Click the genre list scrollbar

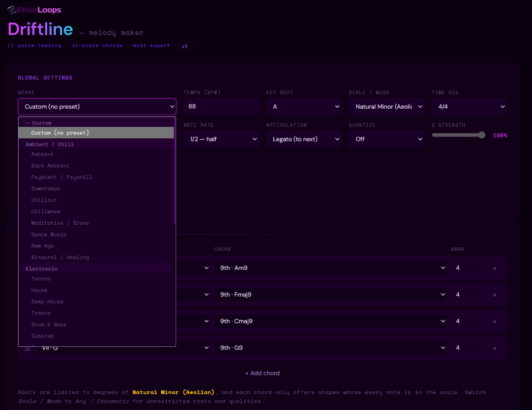click(x=175, y=170)
